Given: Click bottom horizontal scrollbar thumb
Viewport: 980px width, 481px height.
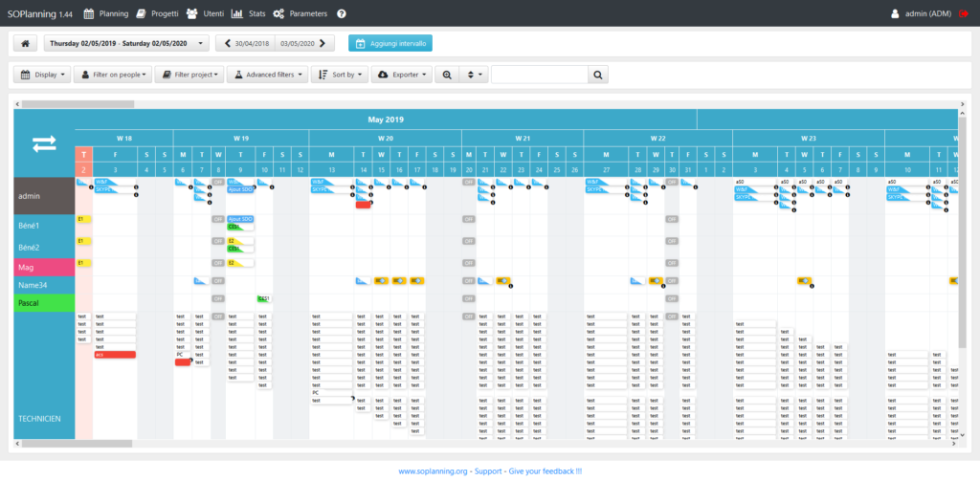Looking at the screenshot, I should pyautogui.click(x=78, y=444).
